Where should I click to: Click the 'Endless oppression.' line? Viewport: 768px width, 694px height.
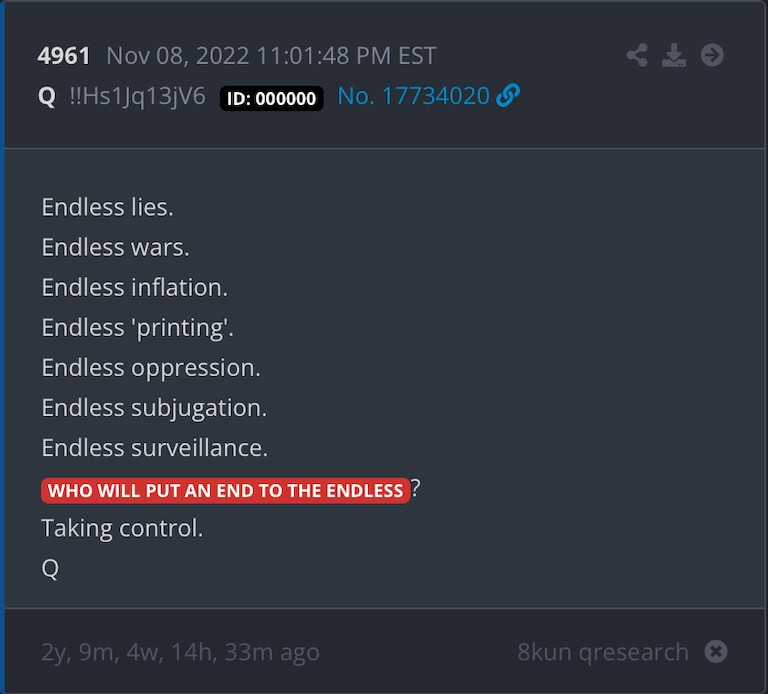click(x=151, y=367)
